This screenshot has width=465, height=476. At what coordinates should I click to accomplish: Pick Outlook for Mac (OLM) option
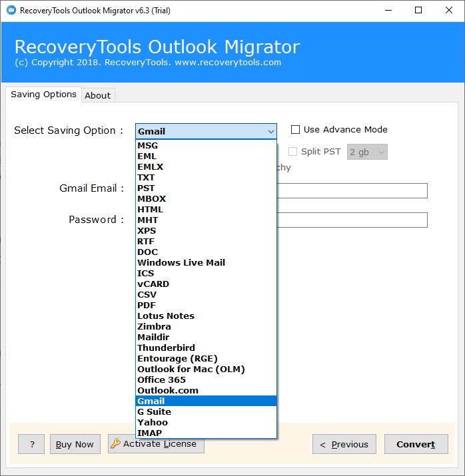click(206, 369)
